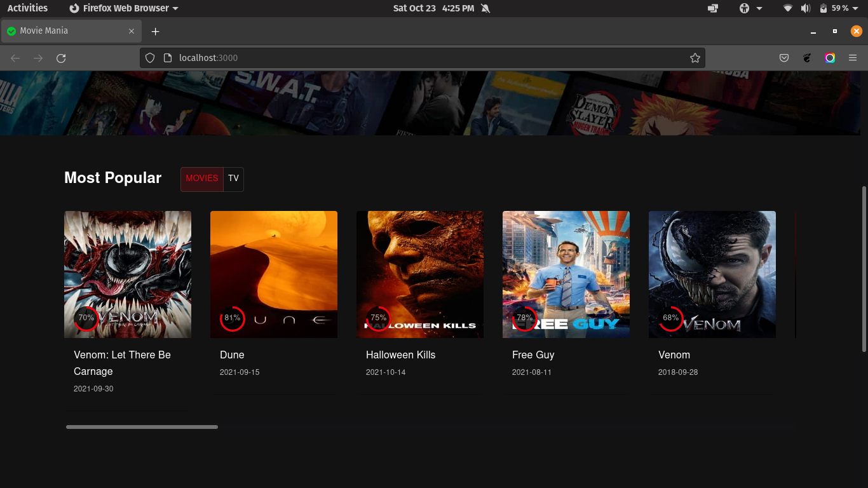
Task: Select the MOVIES toggle tab
Action: click(x=202, y=179)
